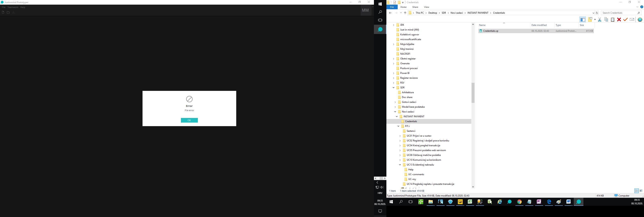Switch to details view in Explorer status bar

(637, 191)
